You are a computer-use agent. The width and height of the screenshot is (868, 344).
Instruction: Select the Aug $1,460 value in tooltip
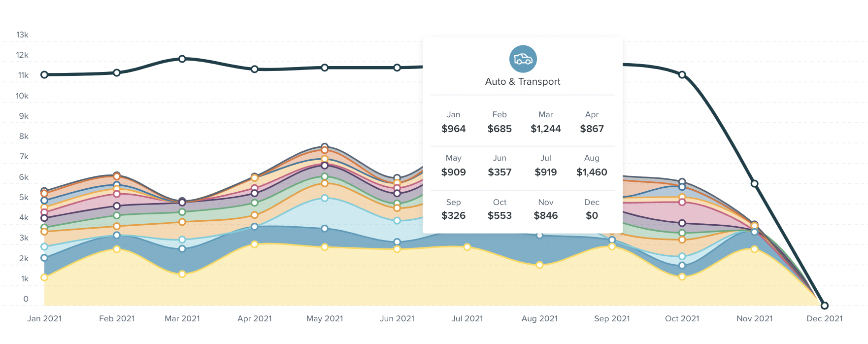pyautogui.click(x=592, y=172)
